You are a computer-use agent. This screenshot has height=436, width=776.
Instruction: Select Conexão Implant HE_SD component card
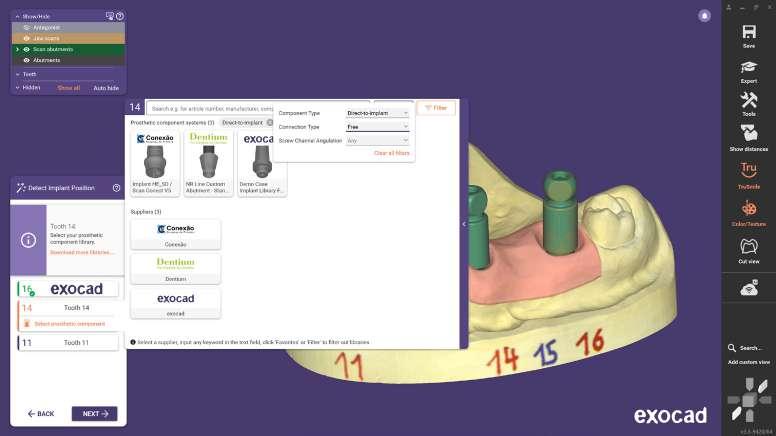tap(155, 163)
